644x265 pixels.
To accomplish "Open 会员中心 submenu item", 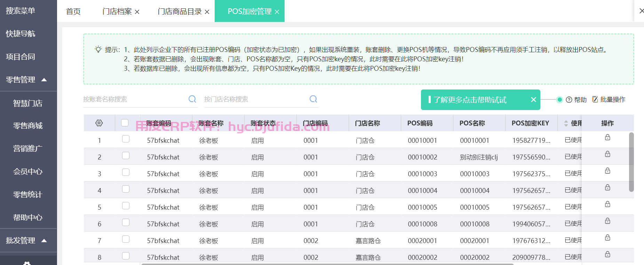I will (x=28, y=172).
